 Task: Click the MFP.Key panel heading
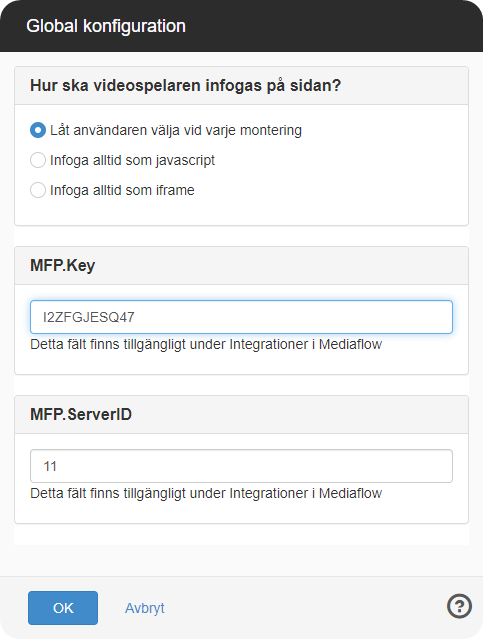point(62,265)
